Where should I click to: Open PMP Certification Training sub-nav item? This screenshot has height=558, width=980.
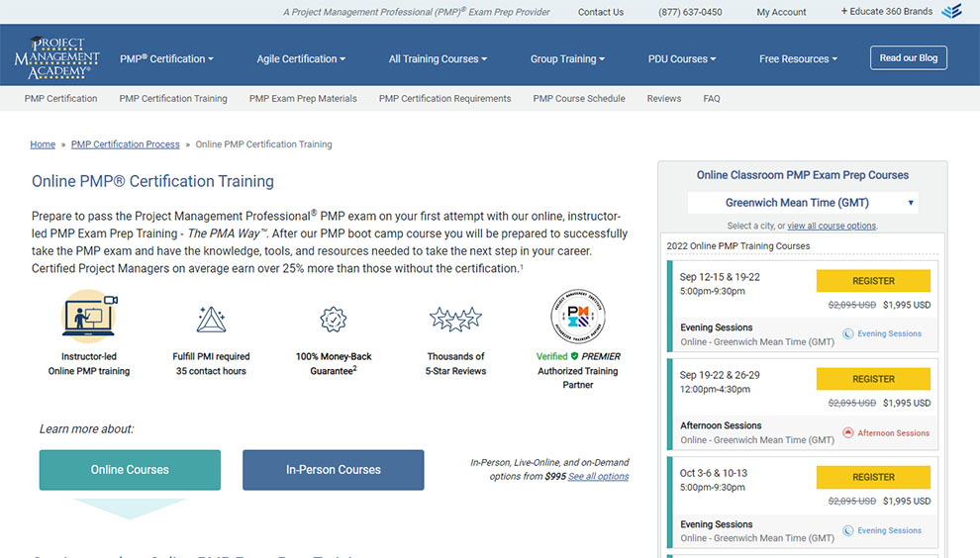pyautogui.click(x=173, y=99)
